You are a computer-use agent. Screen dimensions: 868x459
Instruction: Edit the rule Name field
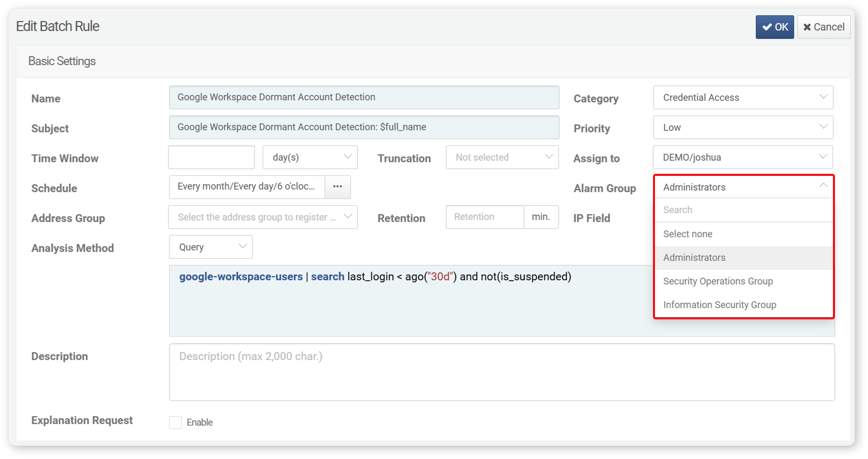coord(364,97)
